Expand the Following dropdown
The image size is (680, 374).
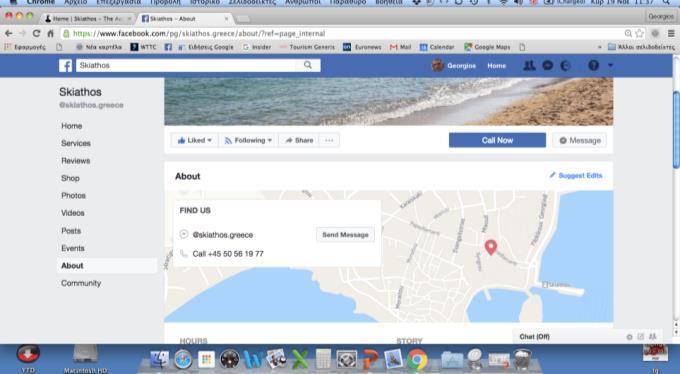pyautogui.click(x=248, y=140)
